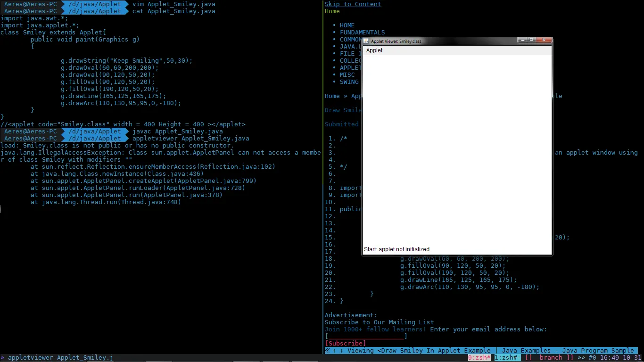Select FUNDAMENTALS in the navigation list
Viewport: 644px width, 362px height.
[363, 33]
